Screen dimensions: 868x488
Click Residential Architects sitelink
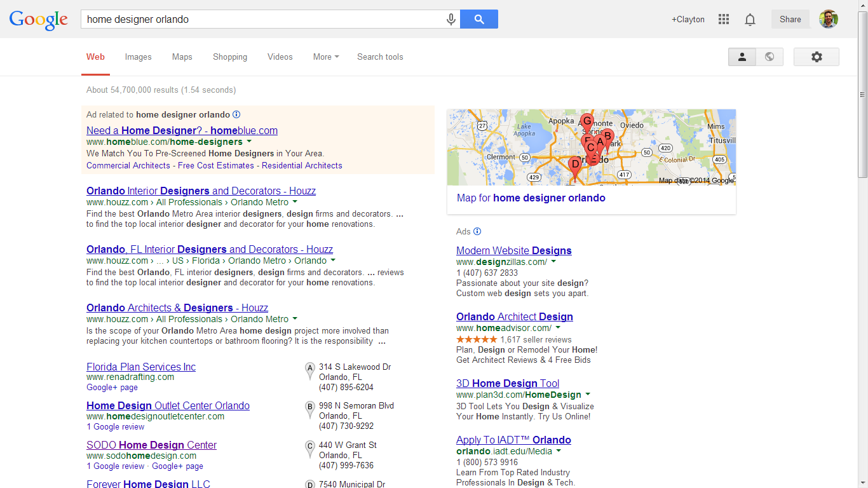click(x=302, y=165)
